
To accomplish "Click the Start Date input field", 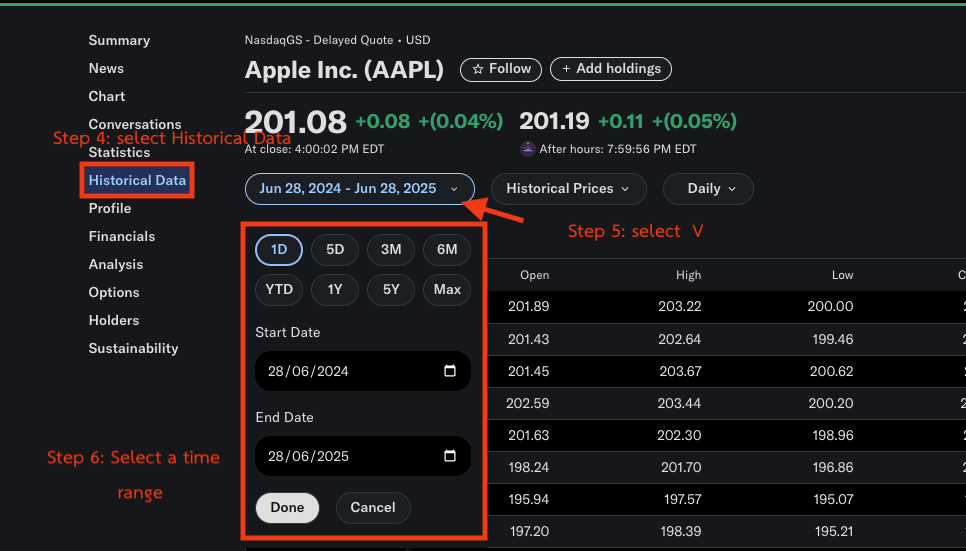I will [x=340, y=371].
